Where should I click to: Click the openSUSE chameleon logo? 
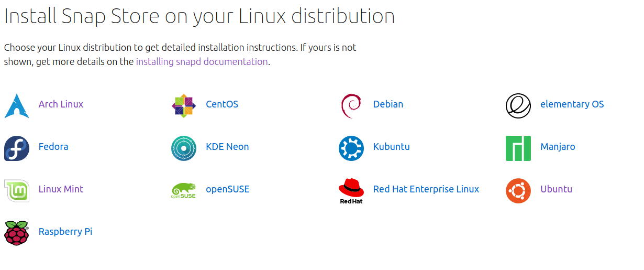(x=184, y=191)
